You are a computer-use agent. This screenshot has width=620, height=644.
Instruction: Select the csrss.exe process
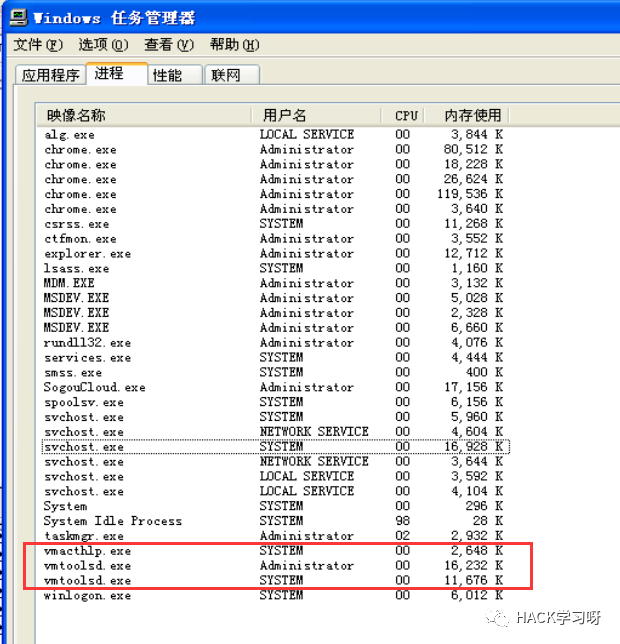click(x=275, y=223)
